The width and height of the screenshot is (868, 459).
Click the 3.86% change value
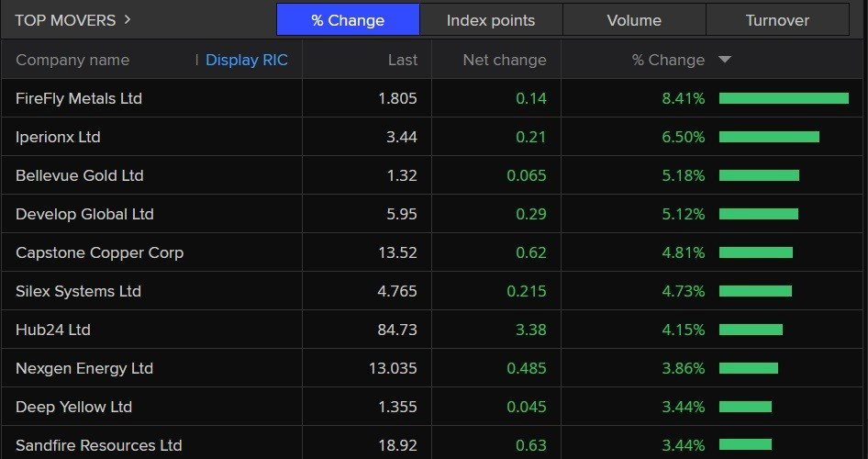pyautogui.click(x=684, y=368)
